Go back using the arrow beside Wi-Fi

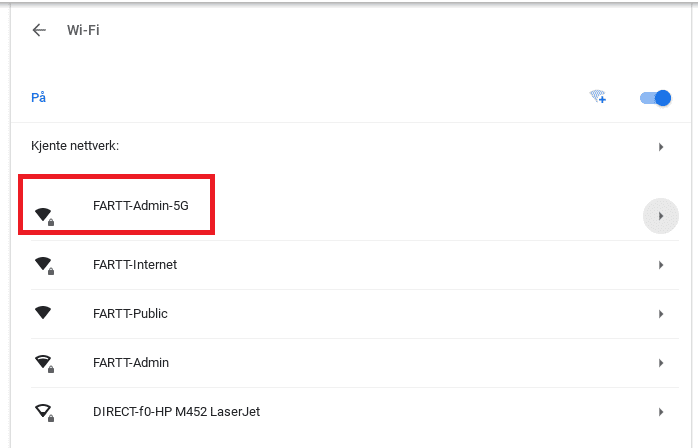[x=39, y=30]
